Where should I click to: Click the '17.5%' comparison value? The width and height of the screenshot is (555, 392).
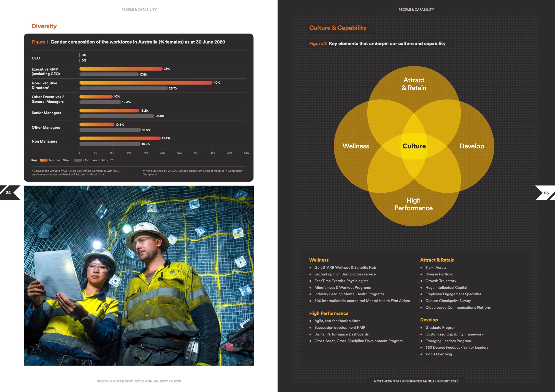(x=144, y=75)
